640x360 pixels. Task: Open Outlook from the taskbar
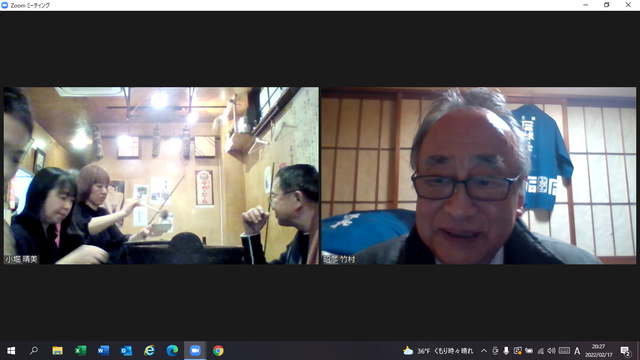pyautogui.click(x=126, y=351)
